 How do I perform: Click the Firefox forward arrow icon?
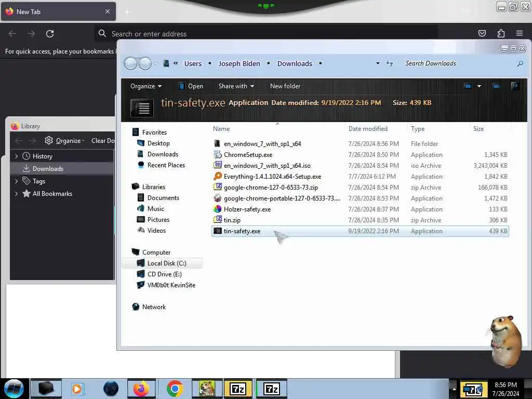pos(31,34)
